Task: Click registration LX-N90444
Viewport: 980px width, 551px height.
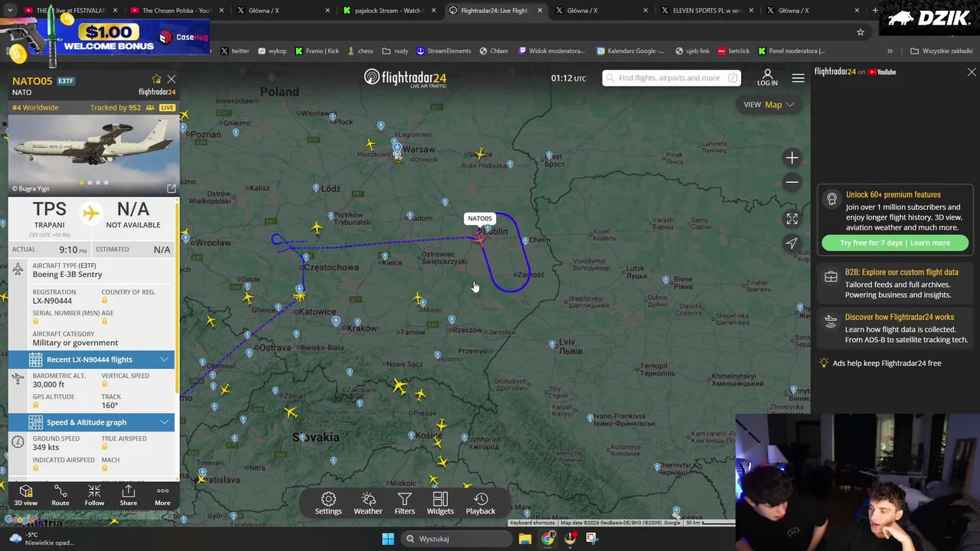Action: [x=52, y=301]
